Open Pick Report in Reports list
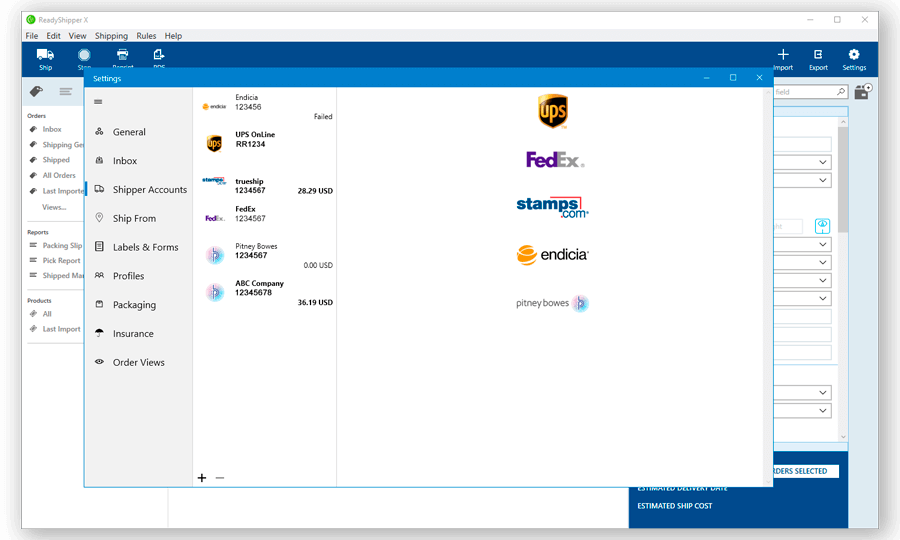 61,261
